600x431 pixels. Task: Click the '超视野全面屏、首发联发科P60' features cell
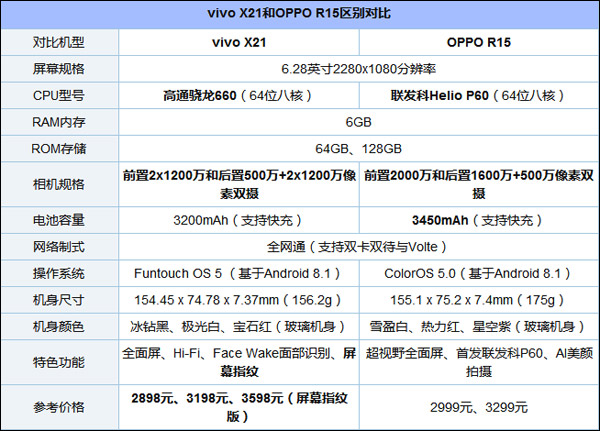[x=479, y=362]
